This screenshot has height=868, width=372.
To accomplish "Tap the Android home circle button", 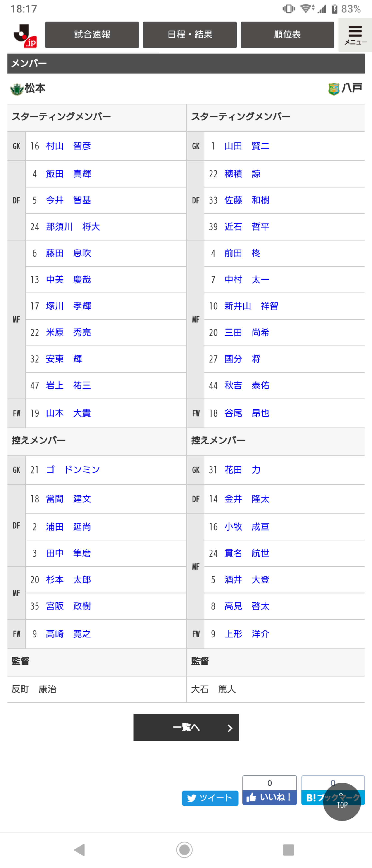I will click(184, 849).
